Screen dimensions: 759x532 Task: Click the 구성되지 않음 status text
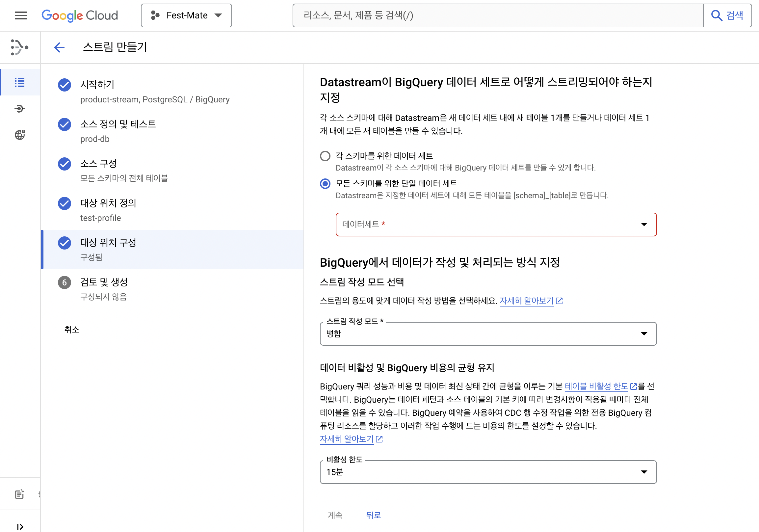[x=103, y=297]
